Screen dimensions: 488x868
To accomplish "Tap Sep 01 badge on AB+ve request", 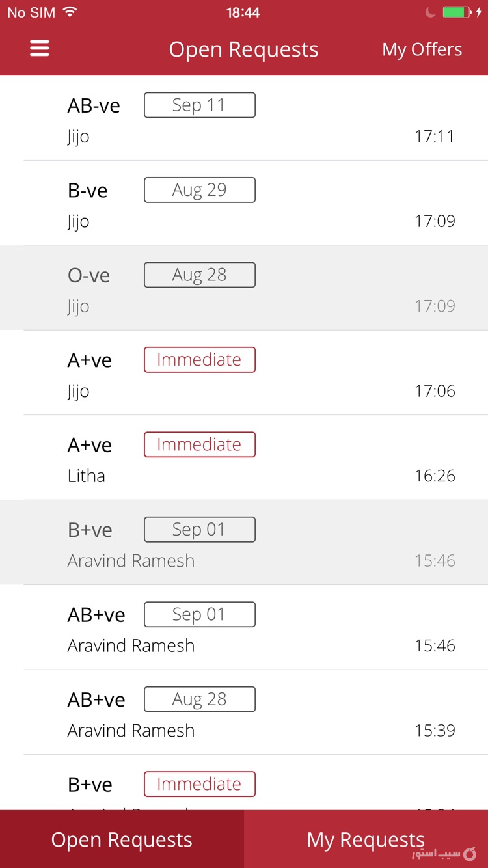I will coord(199,615).
